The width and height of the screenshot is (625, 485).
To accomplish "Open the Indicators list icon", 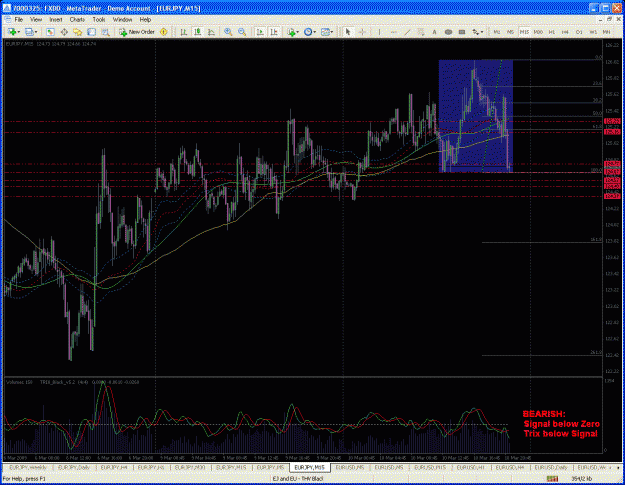I will tap(291, 32).
